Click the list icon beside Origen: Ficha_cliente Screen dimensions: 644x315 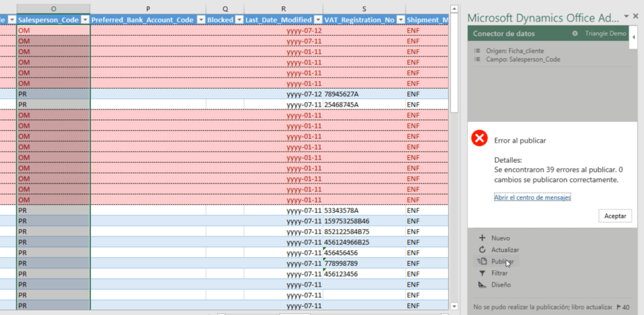coord(477,51)
